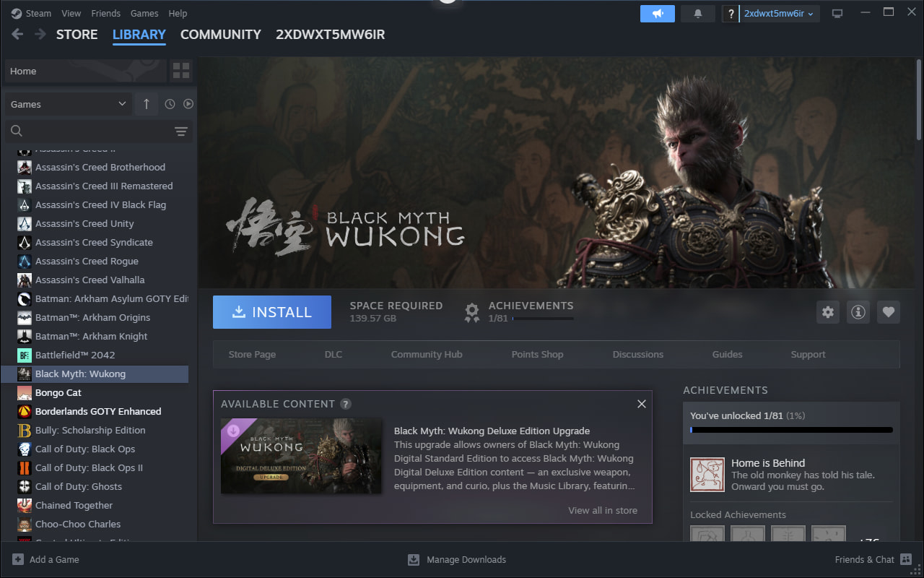This screenshot has width=924, height=578.
Task: Click the achievements progress bar under 1/81
Action: [543, 318]
